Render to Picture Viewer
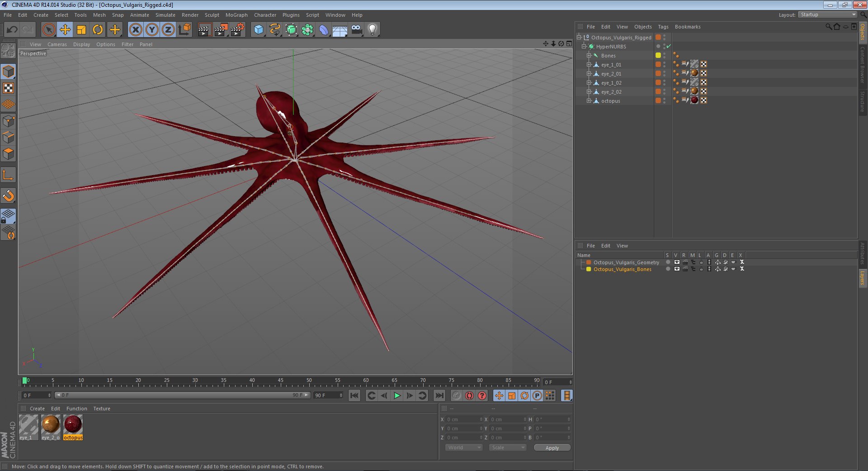 point(221,30)
